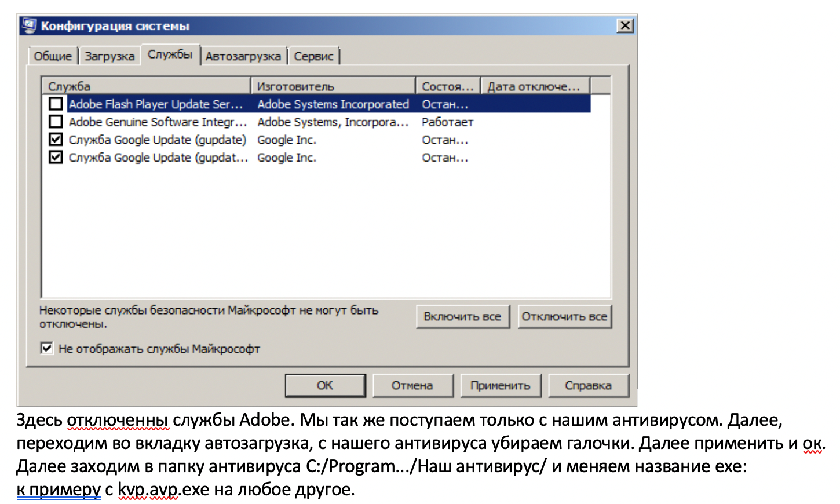Open the Сервис tab

pos(313,56)
